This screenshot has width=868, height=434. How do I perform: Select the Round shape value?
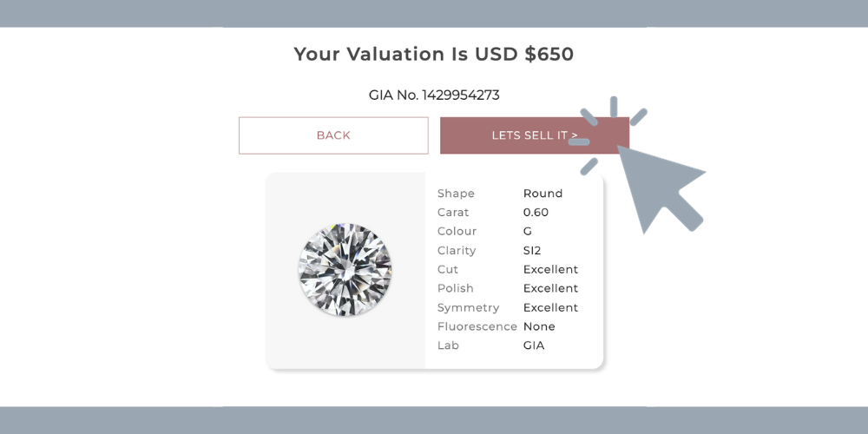pos(542,194)
